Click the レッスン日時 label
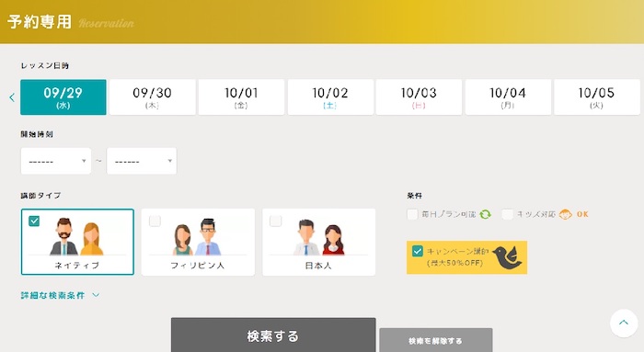This screenshot has width=644, height=352. [x=45, y=65]
